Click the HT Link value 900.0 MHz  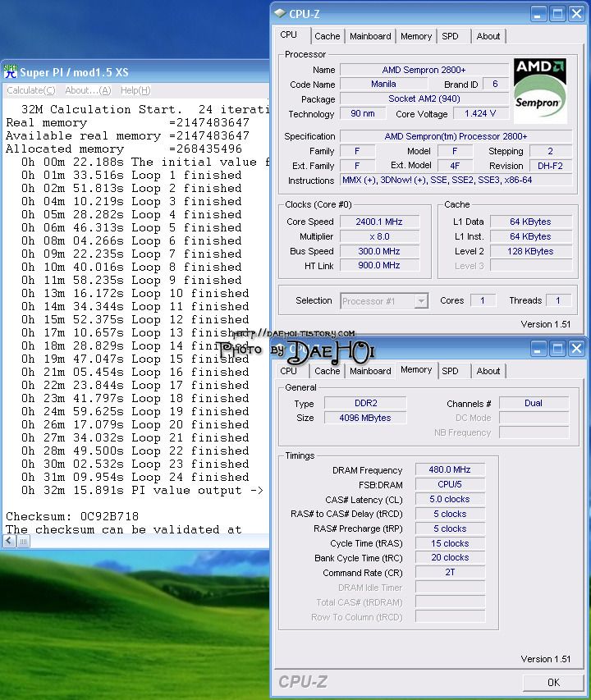click(x=379, y=265)
